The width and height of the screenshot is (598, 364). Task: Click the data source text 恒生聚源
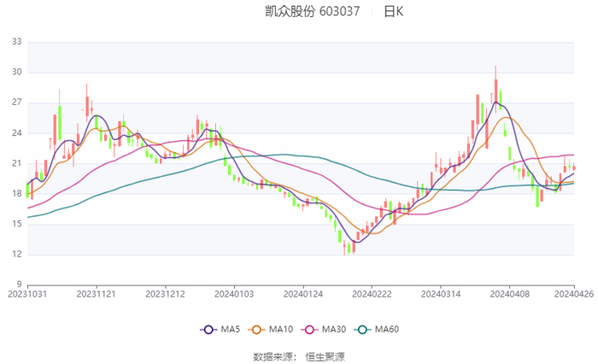coord(325,357)
